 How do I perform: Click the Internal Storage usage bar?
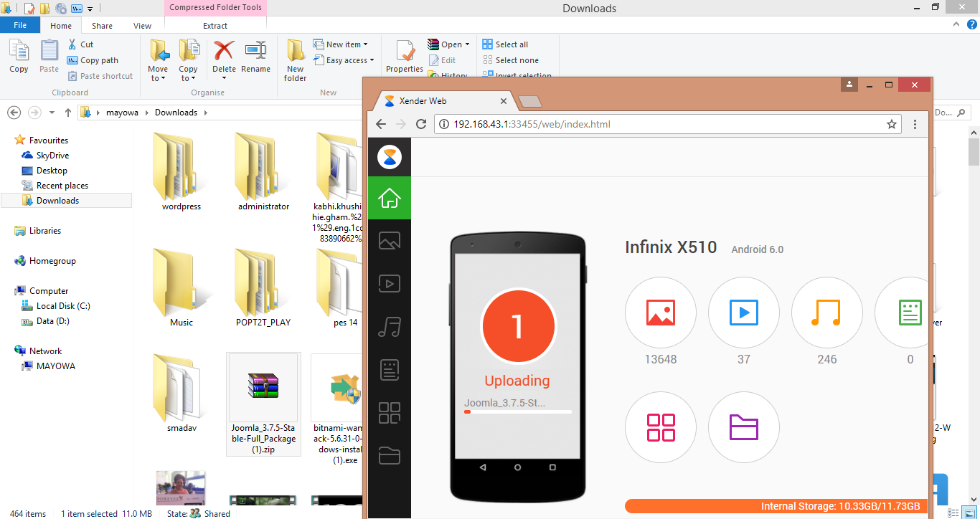[776, 506]
